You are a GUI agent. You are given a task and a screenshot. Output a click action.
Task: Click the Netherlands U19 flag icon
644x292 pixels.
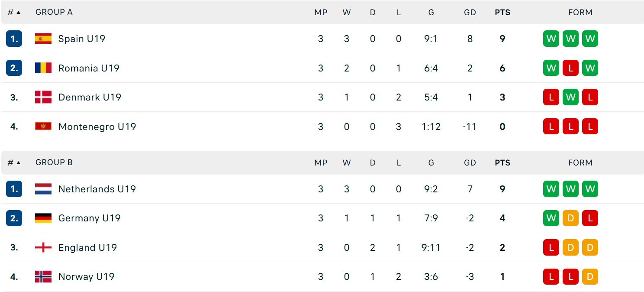(43, 189)
